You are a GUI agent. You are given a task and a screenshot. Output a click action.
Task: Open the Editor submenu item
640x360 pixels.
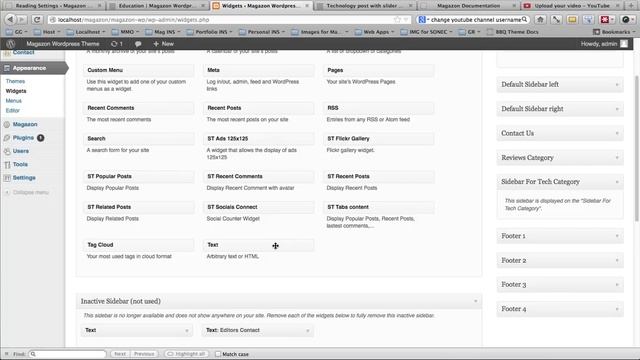point(13,111)
